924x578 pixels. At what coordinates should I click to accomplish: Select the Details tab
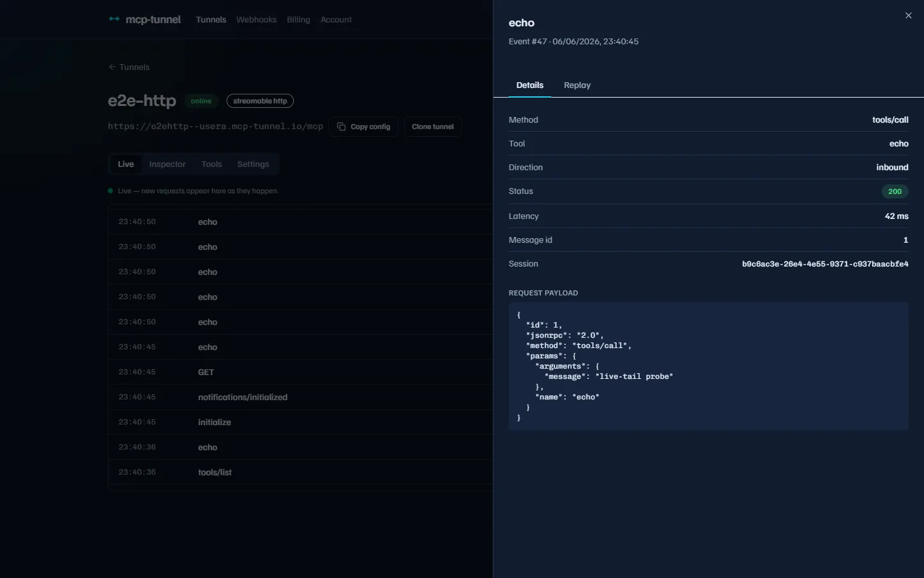[530, 85]
